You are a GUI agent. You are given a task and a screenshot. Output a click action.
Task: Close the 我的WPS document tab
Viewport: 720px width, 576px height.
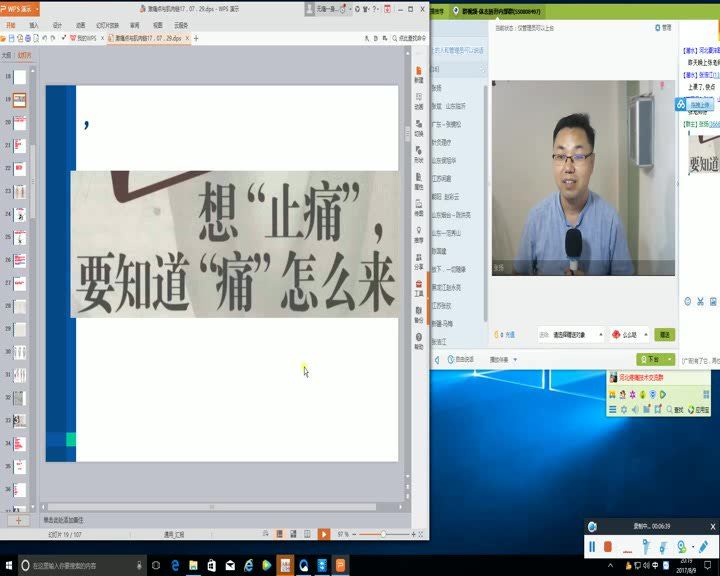[102, 38]
